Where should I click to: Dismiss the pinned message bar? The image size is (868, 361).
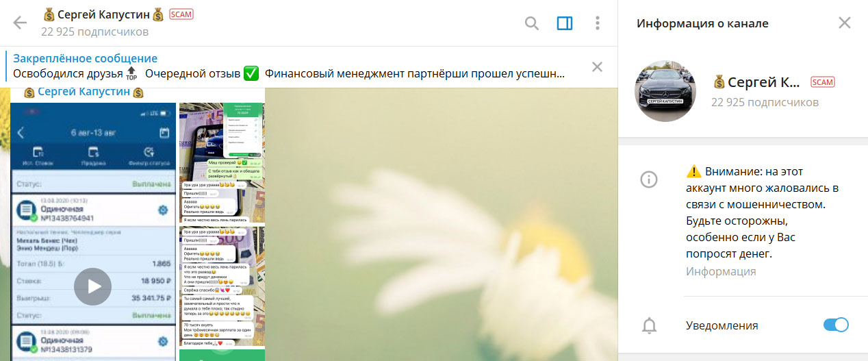pyautogui.click(x=597, y=66)
